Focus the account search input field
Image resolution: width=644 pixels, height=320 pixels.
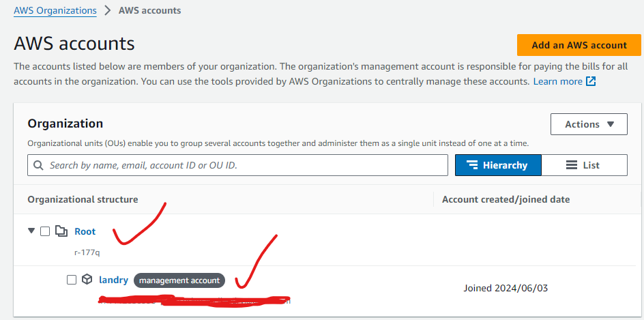tap(246, 165)
